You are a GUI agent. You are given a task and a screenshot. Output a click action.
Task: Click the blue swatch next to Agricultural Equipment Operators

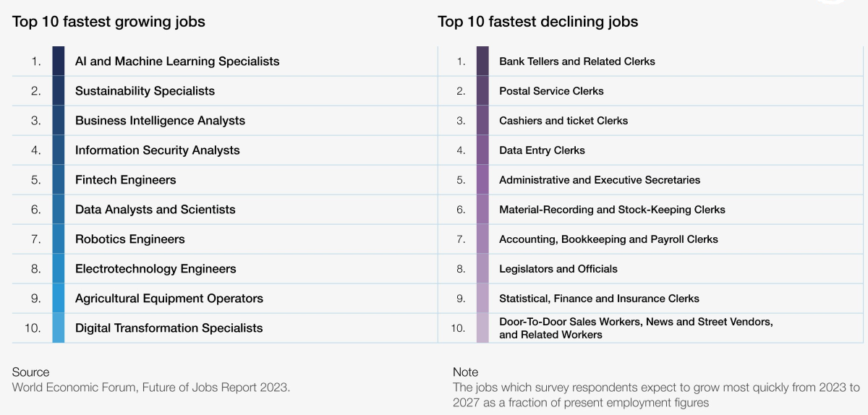59,299
